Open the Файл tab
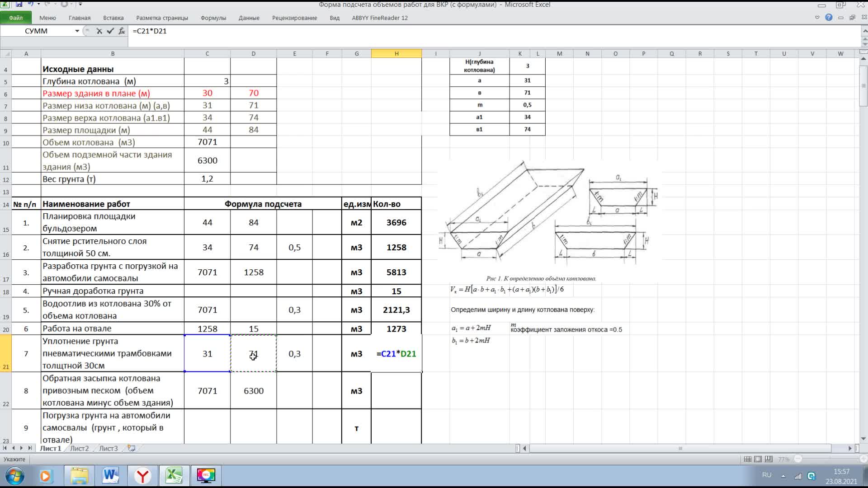 (16, 18)
